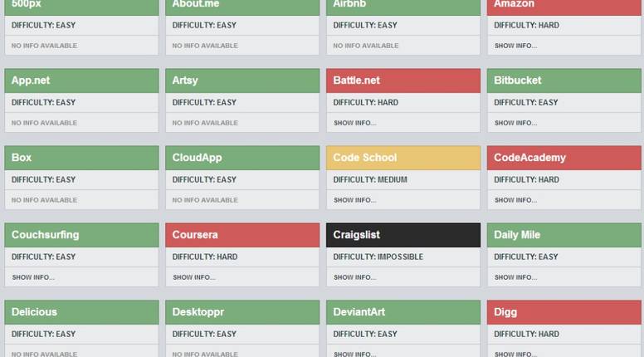Expand Show Info under Code School
Viewport: 644px width, 357px height.
click(354, 200)
